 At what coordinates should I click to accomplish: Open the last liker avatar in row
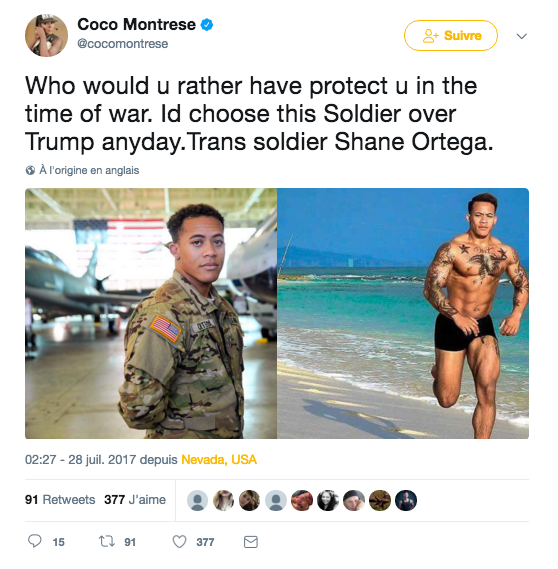point(406,500)
